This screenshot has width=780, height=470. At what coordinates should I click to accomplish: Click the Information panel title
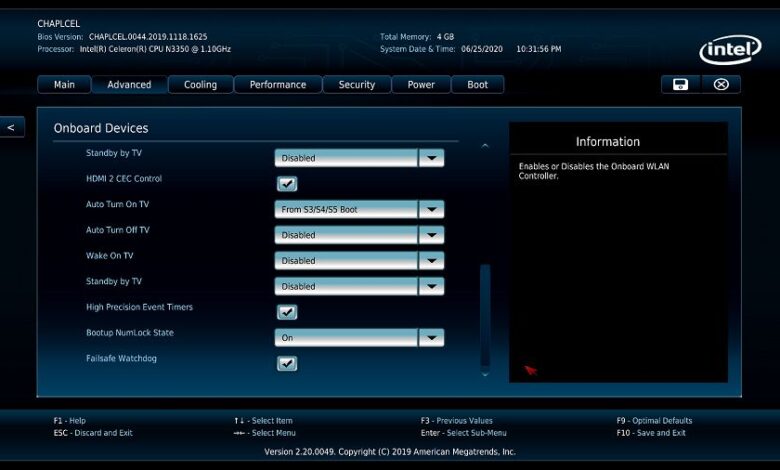click(x=608, y=142)
